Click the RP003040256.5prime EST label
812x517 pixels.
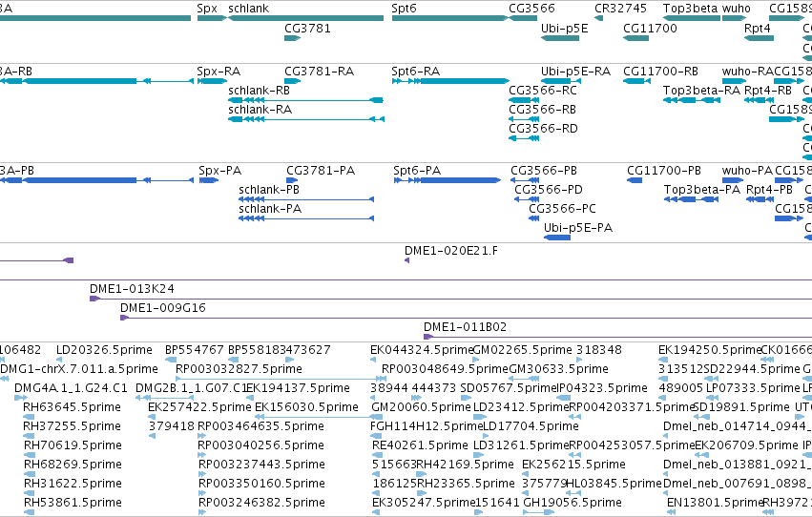pyautogui.click(x=261, y=445)
